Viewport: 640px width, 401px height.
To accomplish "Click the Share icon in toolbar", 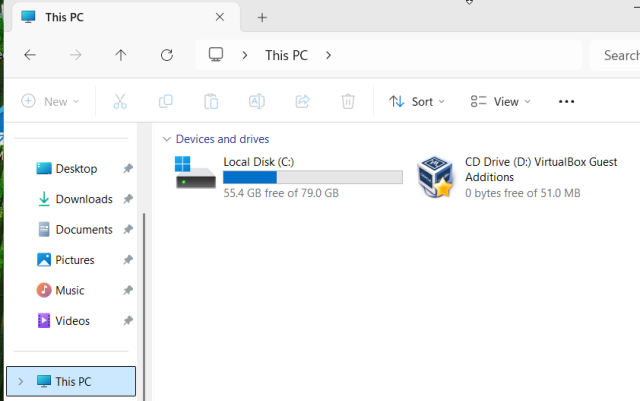I will 302,101.
